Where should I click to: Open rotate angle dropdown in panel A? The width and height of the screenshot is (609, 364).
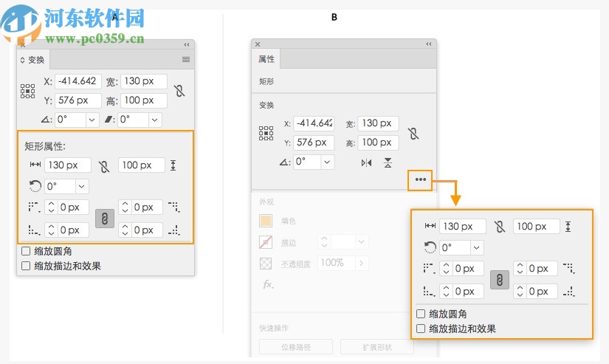(x=92, y=120)
